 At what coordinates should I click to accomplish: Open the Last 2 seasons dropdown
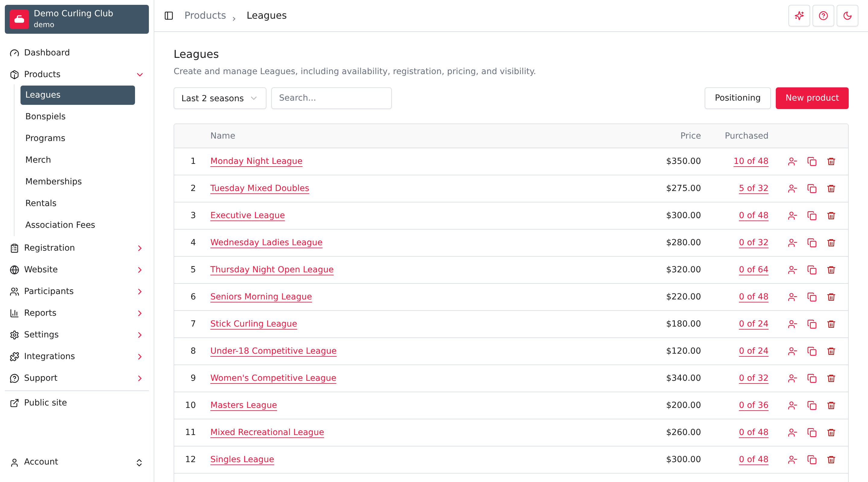[220, 98]
